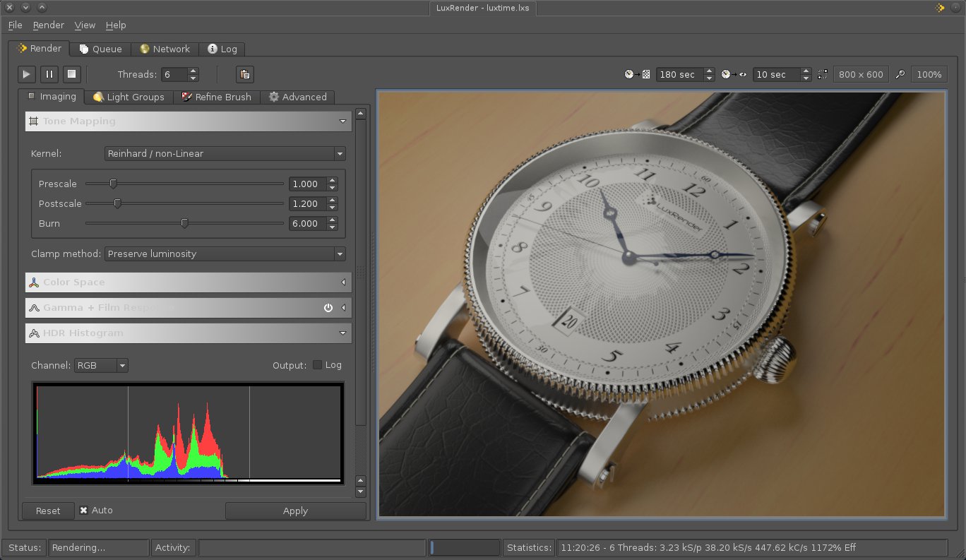
Task: Pause the render with the pause icon
Action: point(49,74)
